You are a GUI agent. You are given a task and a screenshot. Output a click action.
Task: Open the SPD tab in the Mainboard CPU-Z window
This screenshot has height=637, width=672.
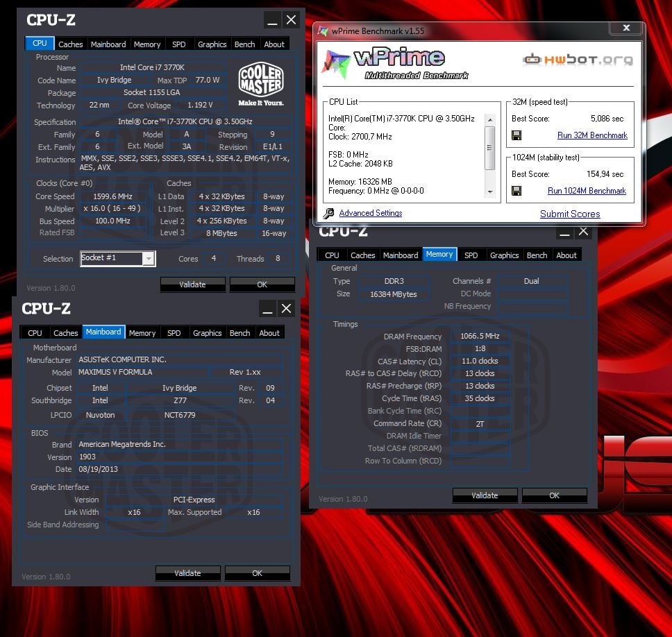[174, 333]
